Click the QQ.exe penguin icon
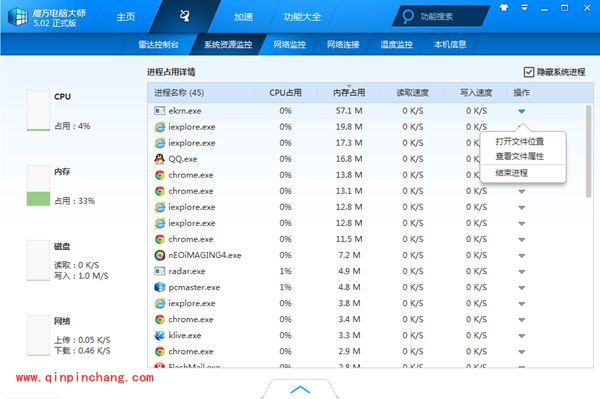Screen dimensions: 600x399 [160, 159]
